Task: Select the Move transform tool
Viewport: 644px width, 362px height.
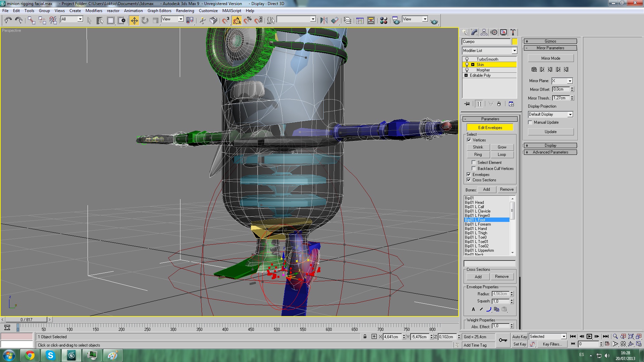Action: tap(134, 21)
